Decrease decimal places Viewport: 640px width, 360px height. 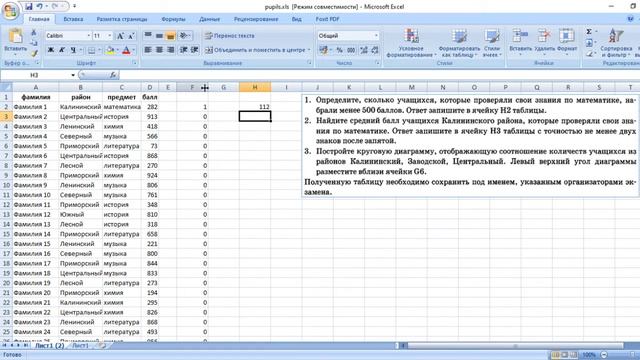coord(374,50)
